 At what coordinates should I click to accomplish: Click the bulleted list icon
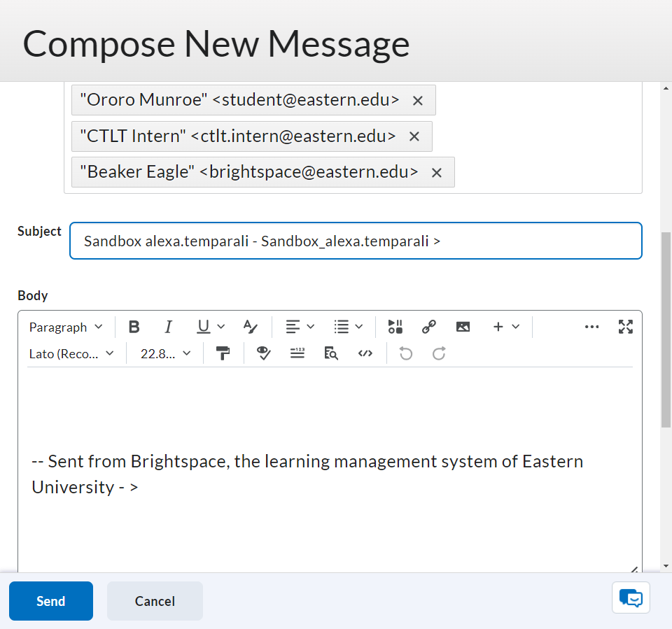(341, 327)
